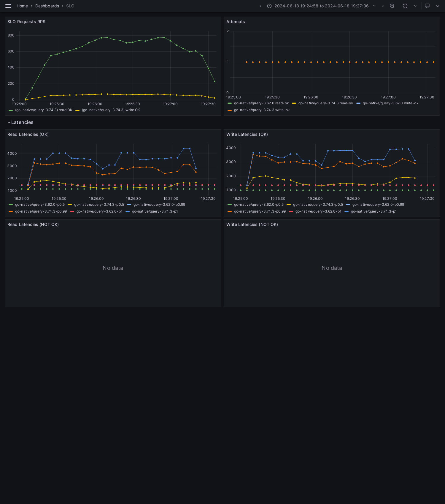445x504 pixels.
Task: Toggle the (go-native/query-3.74.3) read OK series
Action: click(44, 110)
